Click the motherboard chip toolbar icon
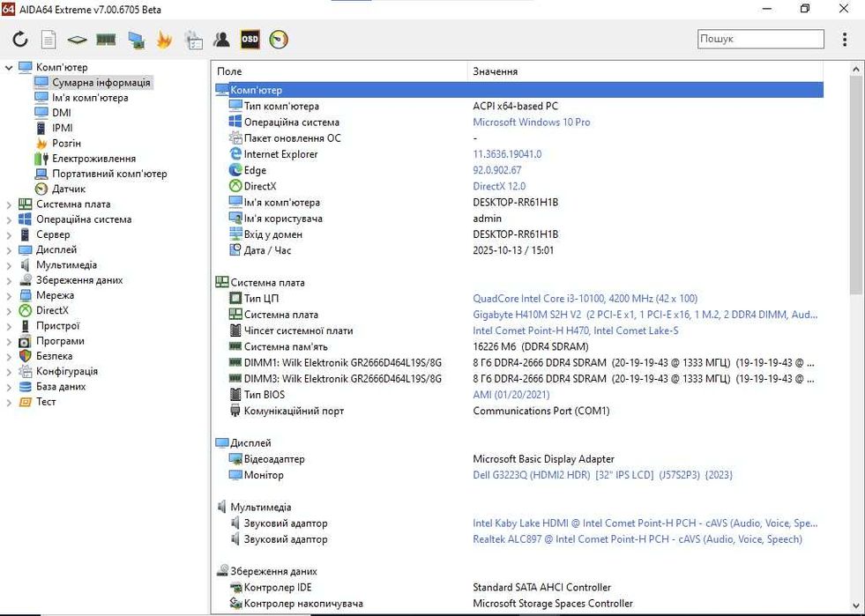This screenshot has width=865, height=616. pyautogui.click(x=78, y=40)
